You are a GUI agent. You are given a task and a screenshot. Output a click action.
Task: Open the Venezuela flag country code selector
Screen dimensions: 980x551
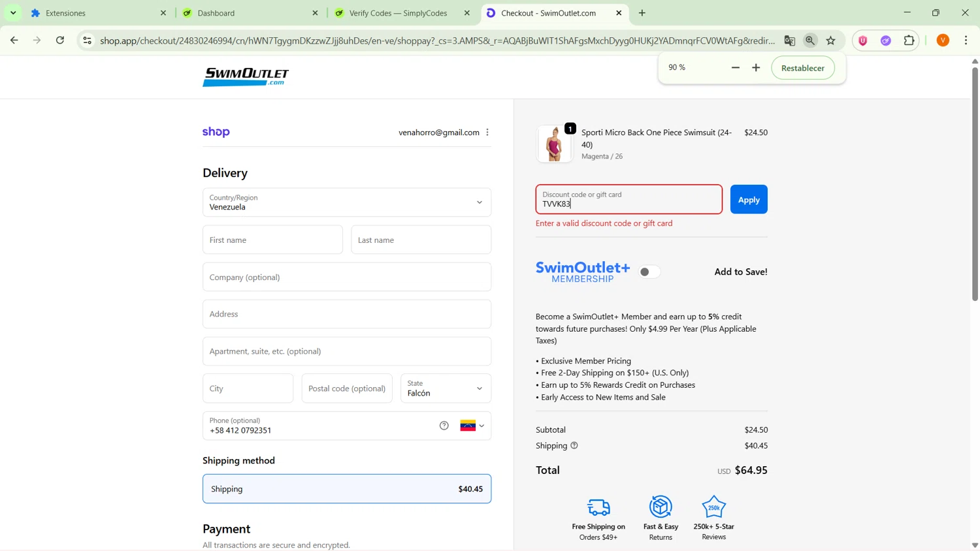pyautogui.click(x=472, y=426)
